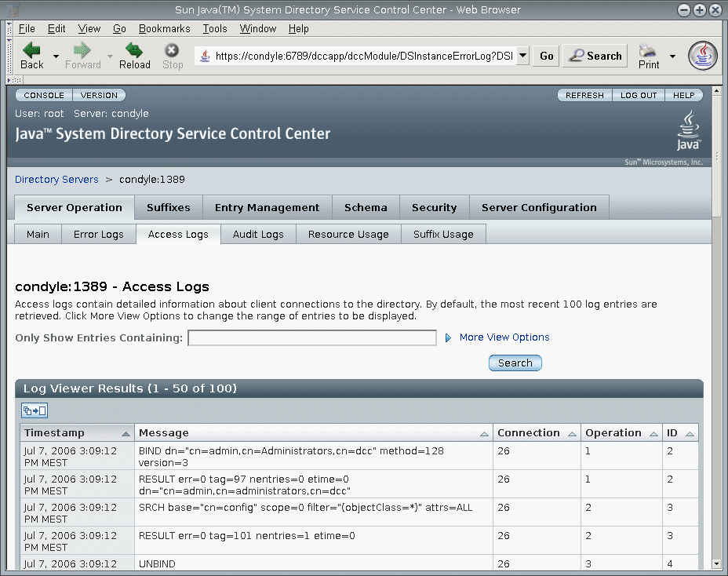Open the Window menu
The width and height of the screenshot is (728, 576).
257,29
